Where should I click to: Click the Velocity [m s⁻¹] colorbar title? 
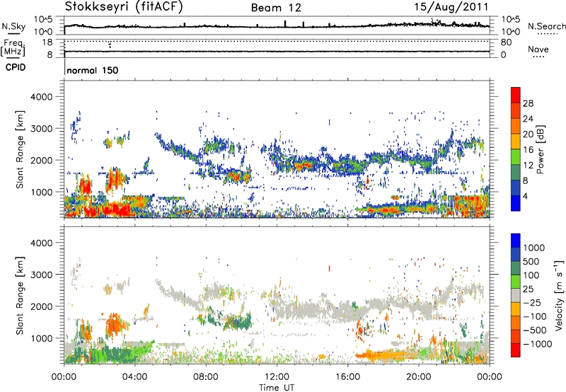pos(559,295)
